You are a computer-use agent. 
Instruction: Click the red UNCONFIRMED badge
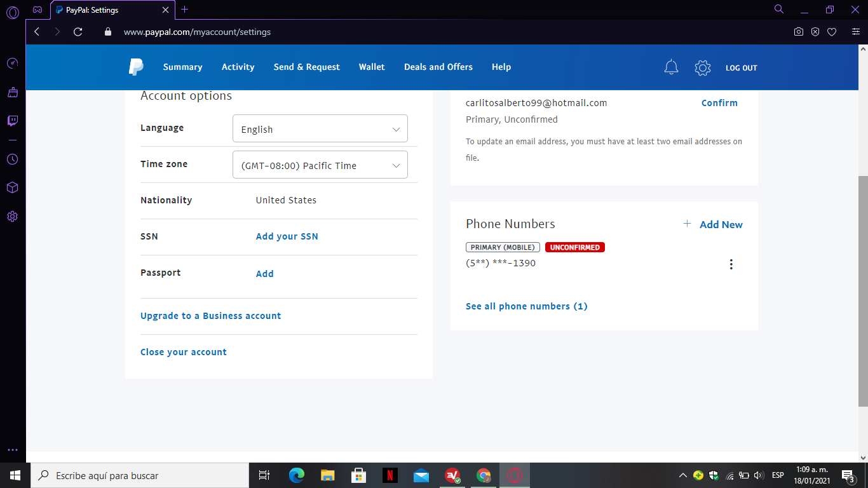tap(575, 247)
